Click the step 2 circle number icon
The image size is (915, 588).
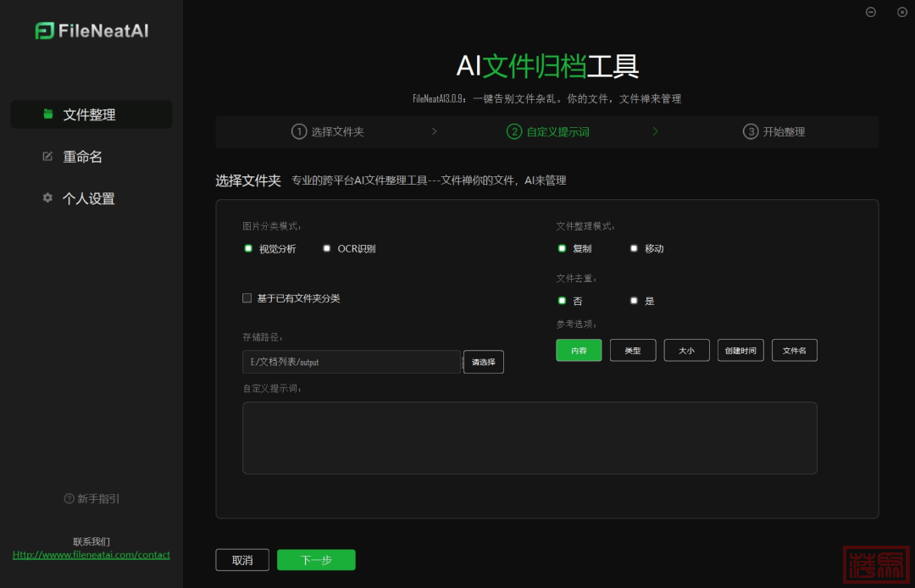pos(514,131)
